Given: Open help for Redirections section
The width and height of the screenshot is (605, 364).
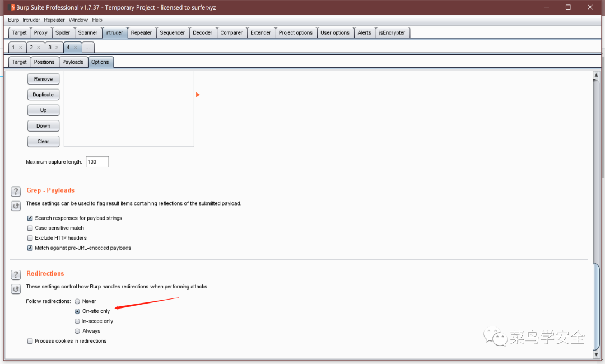Looking at the screenshot, I should click(x=16, y=274).
